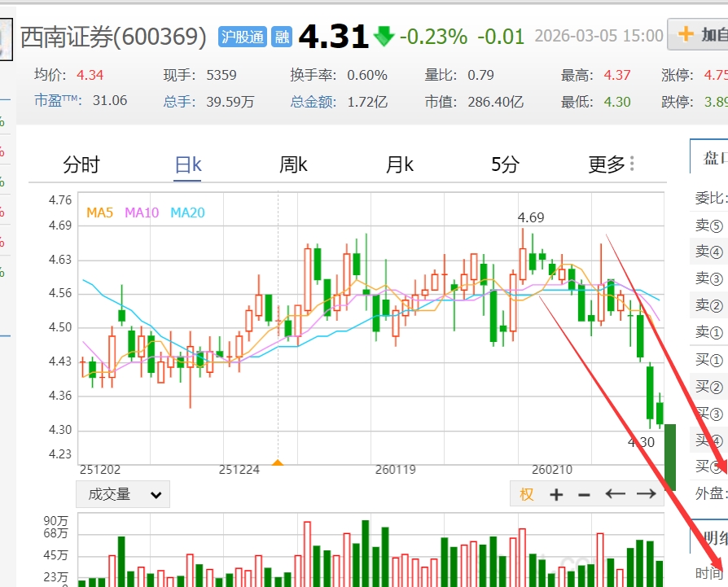
Task: Switch to the 月k monthly chart tab
Action: (x=399, y=164)
